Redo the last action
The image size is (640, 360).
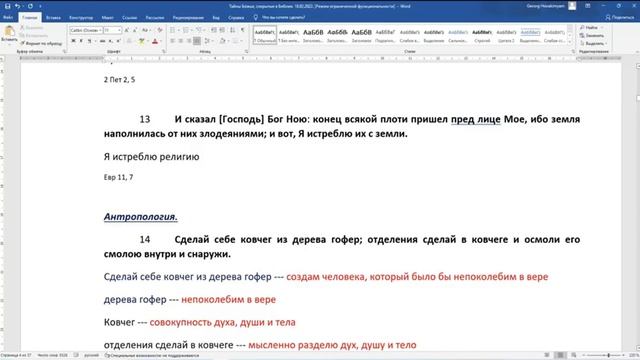(x=30, y=6)
